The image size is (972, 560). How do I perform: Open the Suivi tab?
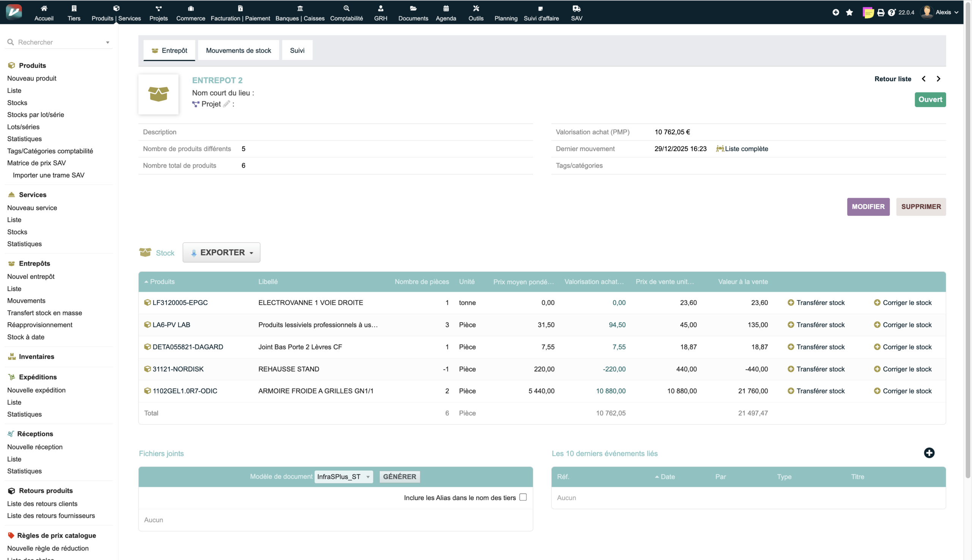pos(297,50)
